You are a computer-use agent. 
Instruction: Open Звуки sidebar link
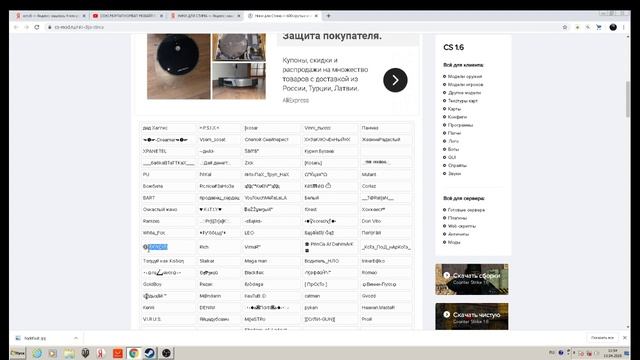[x=454, y=173]
